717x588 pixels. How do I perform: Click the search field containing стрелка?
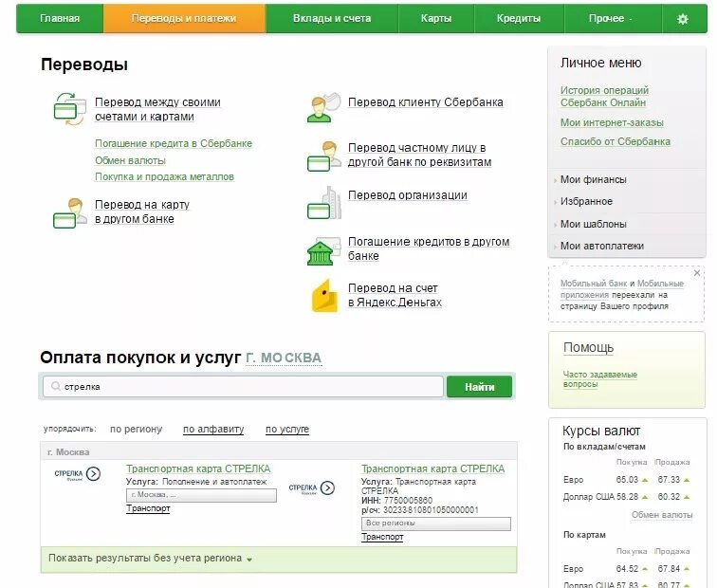click(x=243, y=387)
